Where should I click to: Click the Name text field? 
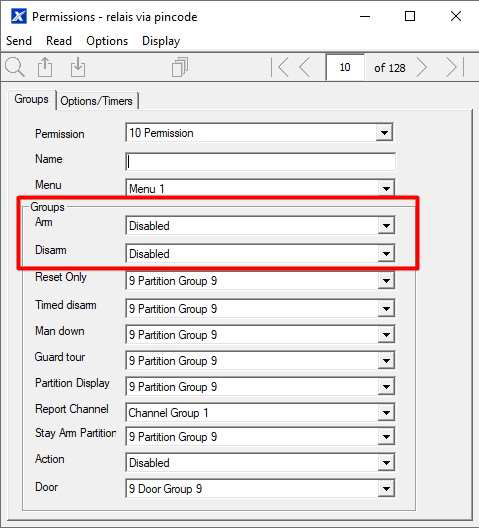260,162
